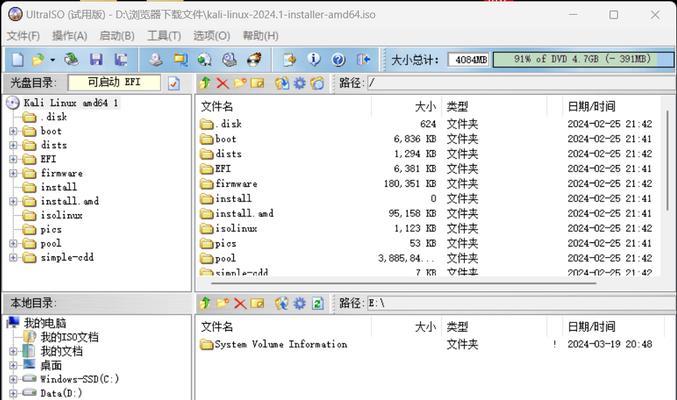Viewport: 677px width, 400px height.
Task: Click the image path field showing "/"
Action: coord(520,83)
